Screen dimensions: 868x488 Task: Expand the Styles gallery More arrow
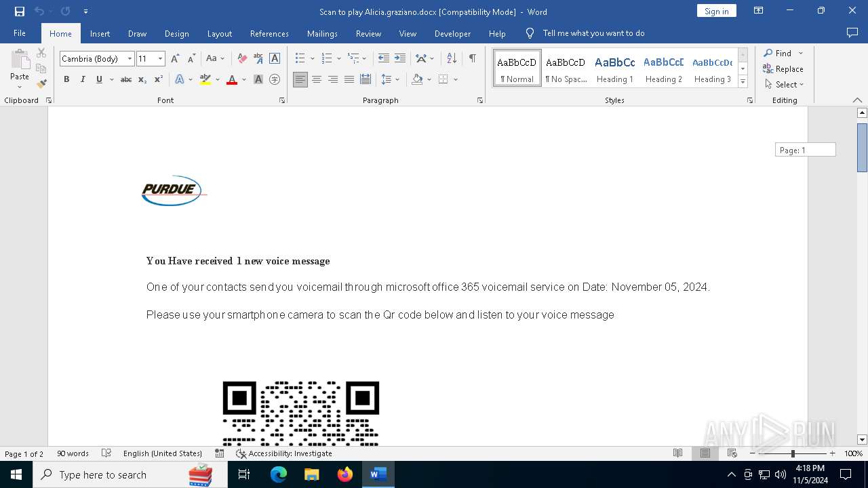tap(743, 82)
